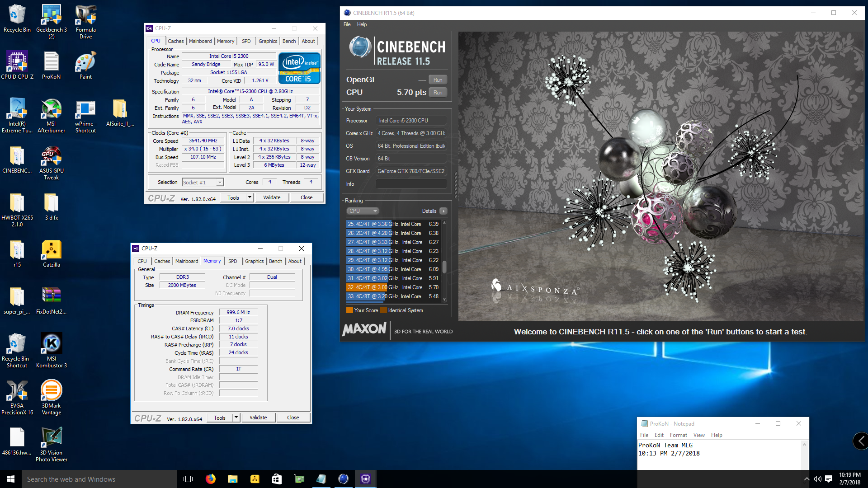Expand ranking Details arrow in Cinebench
The width and height of the screenshot is (868, 488).
[x=443, y=211]
